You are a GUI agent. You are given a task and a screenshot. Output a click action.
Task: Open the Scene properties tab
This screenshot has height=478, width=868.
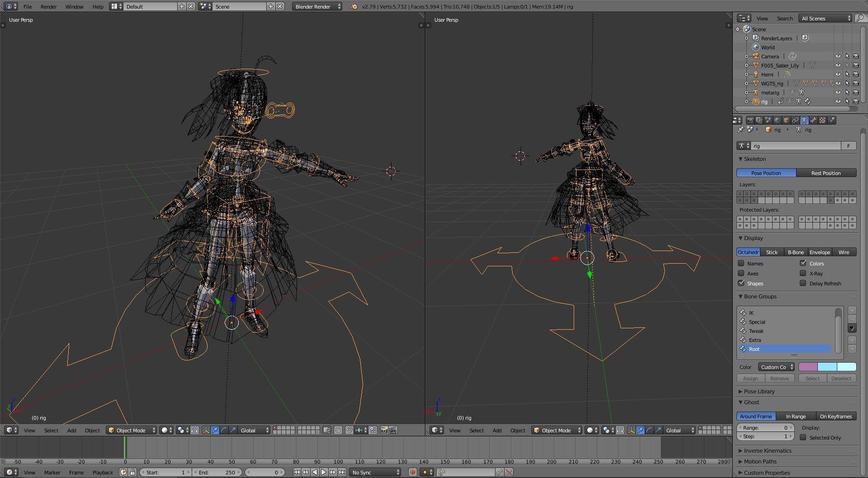[x=768, y=120]
